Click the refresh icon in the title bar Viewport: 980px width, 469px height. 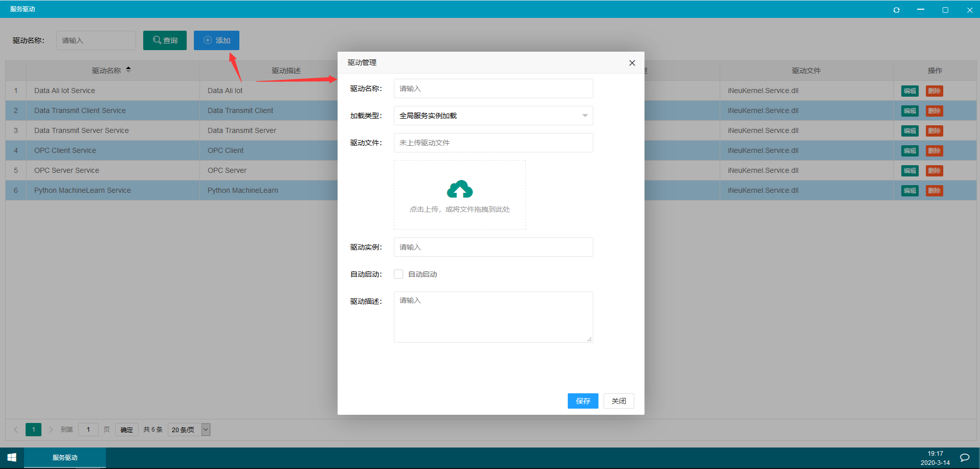click(896, 10)
